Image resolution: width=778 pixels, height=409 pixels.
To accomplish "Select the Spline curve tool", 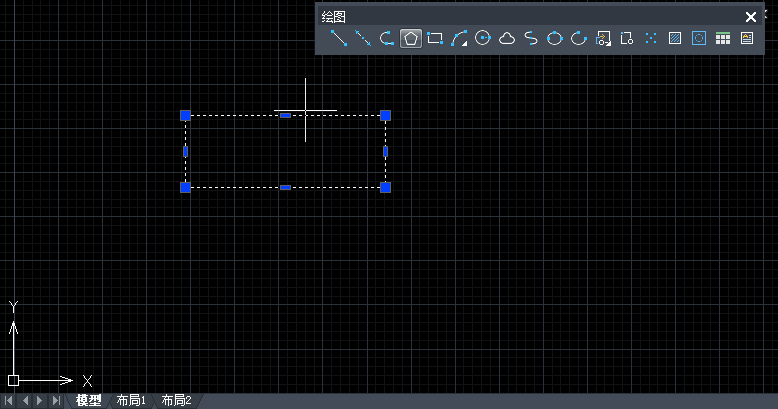I will pyautogui.click(x=531, y=39).
